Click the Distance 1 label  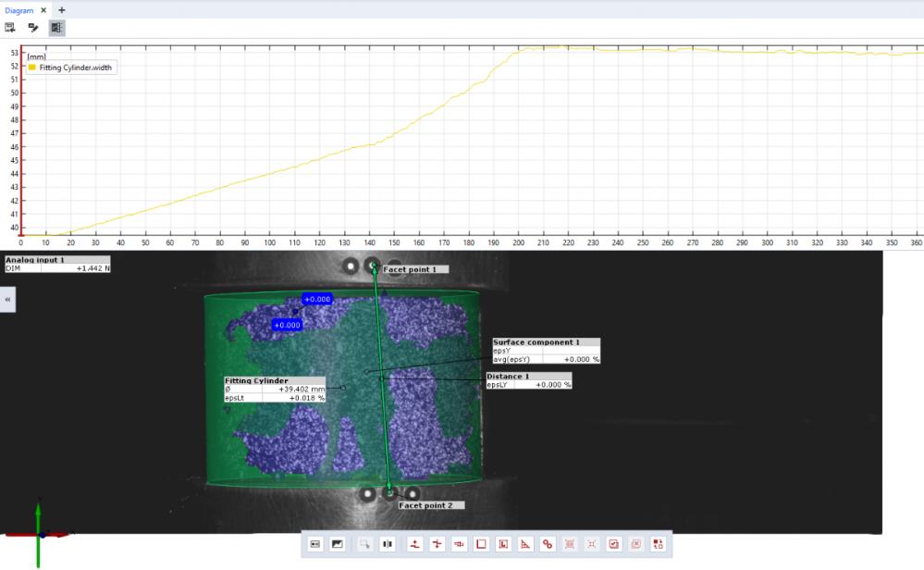click(508, 377)
